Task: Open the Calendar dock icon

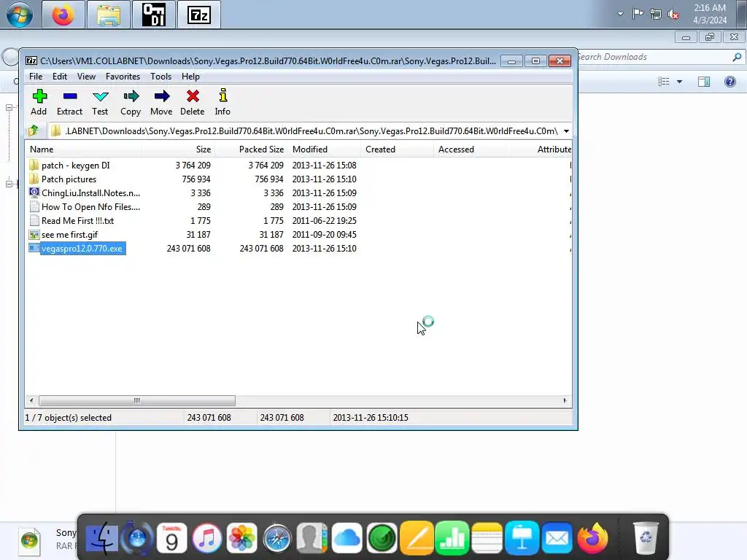Action: pos(171,539)
